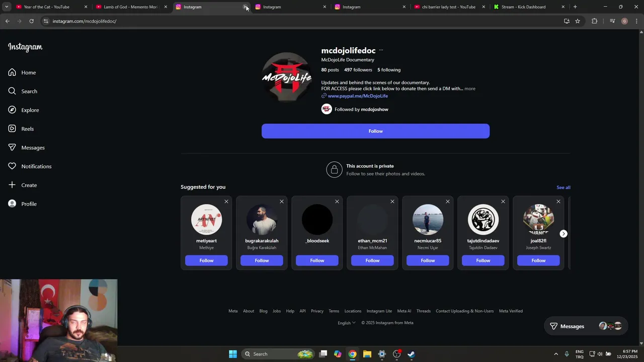Screen dimensions: 644x362
Task: Click the Instagram logo in sidebar
Action: (x=25, y=47)
